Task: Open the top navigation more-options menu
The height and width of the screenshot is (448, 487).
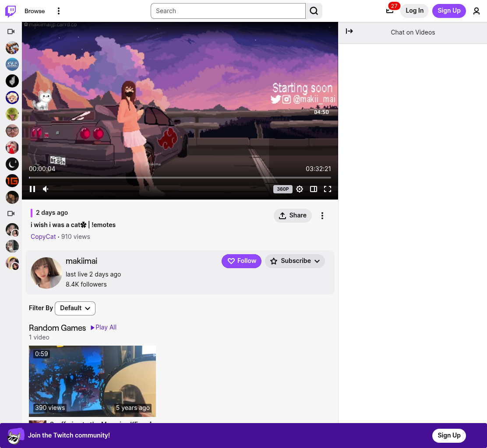Action: tap(58, 11)
